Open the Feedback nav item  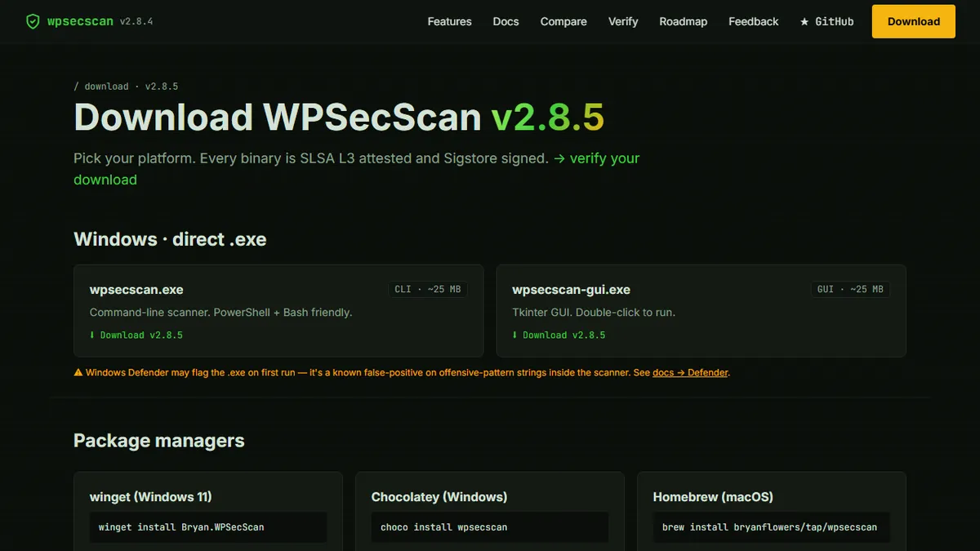(x=754, y=21)
